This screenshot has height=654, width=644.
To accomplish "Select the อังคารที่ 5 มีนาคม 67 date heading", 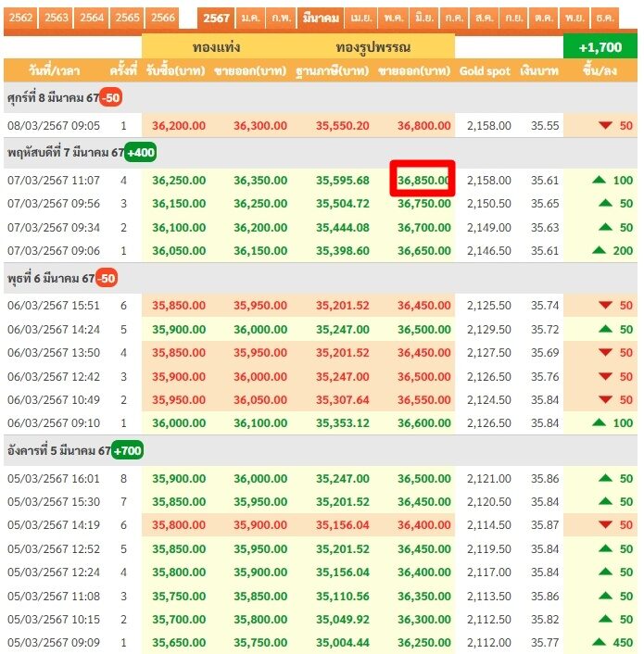I will (x=59, y=450).
